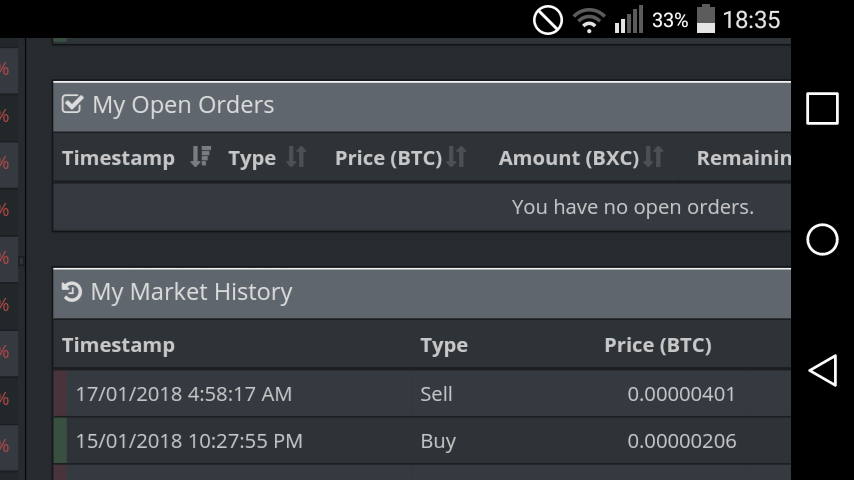Click the market history Type header

(x=444, y=345)
